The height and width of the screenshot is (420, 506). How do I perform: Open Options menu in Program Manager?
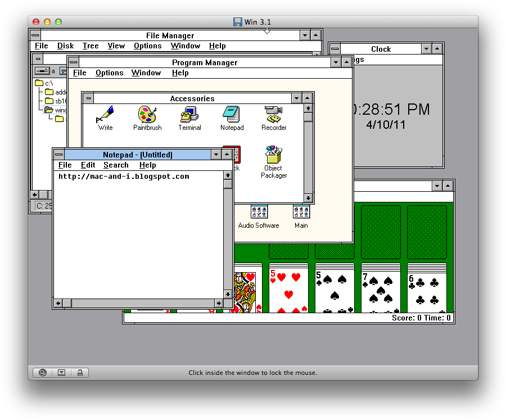point(109,73)
